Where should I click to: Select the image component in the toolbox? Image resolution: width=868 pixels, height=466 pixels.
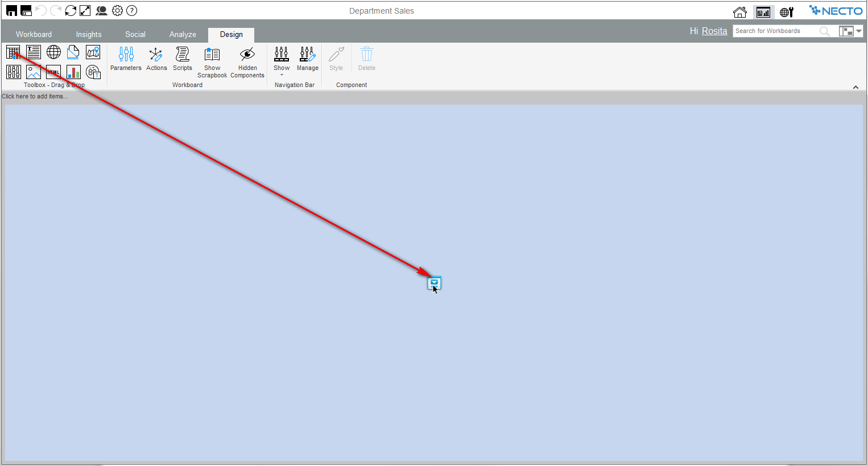[34, 72]
